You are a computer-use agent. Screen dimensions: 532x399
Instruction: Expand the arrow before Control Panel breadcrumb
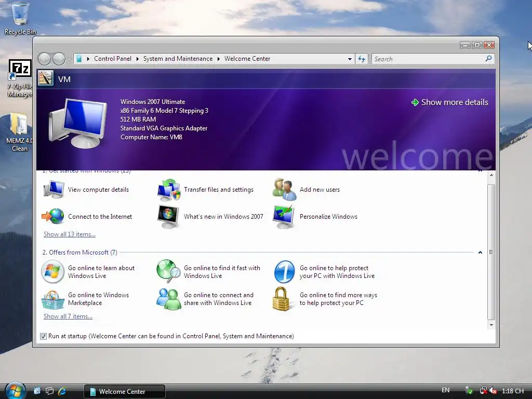point(88,59)
